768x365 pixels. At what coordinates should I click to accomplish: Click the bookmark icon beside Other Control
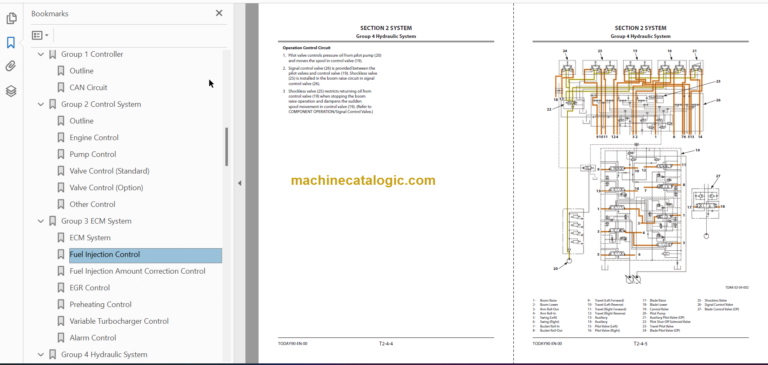(61, 204)
